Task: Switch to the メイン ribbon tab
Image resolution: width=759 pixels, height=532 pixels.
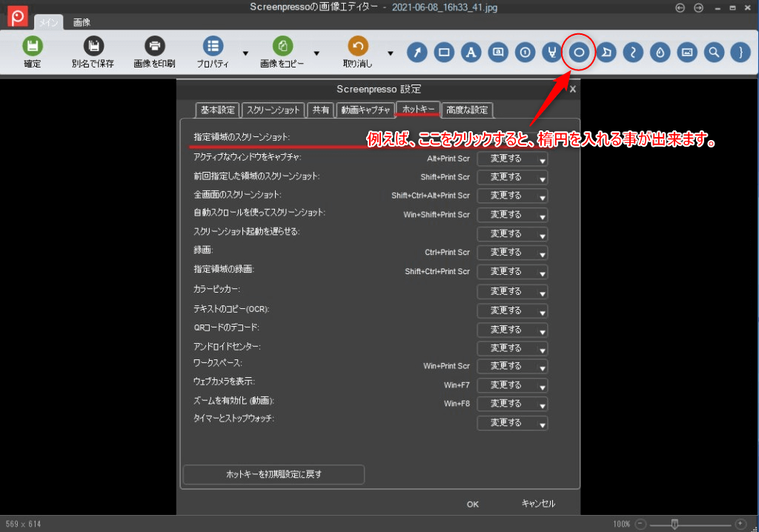Action: [48, 22]
